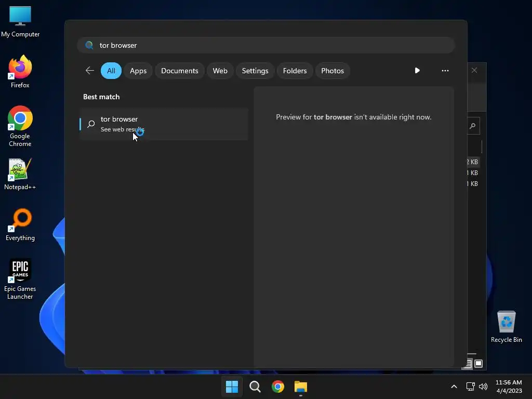The height and width of the screenshot is (399, 532).
Task: Open the three-dot options menu in search
Action: click(445, 71)
